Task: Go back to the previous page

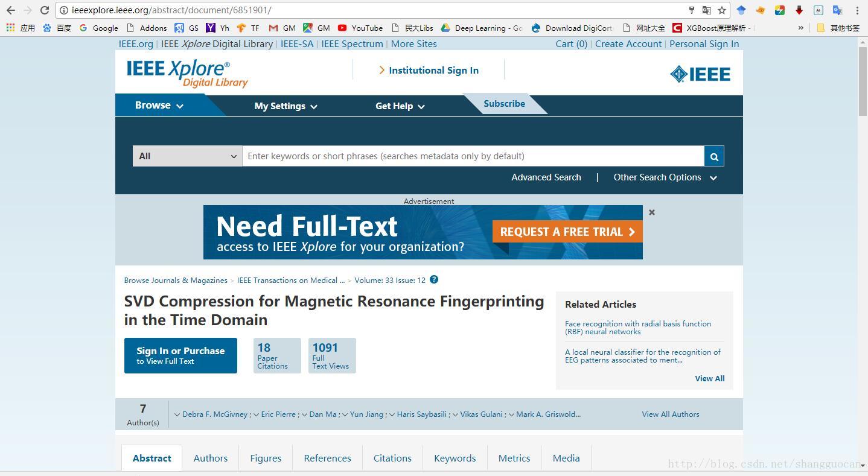Action: pyautogui.click(x=11, y=10)
